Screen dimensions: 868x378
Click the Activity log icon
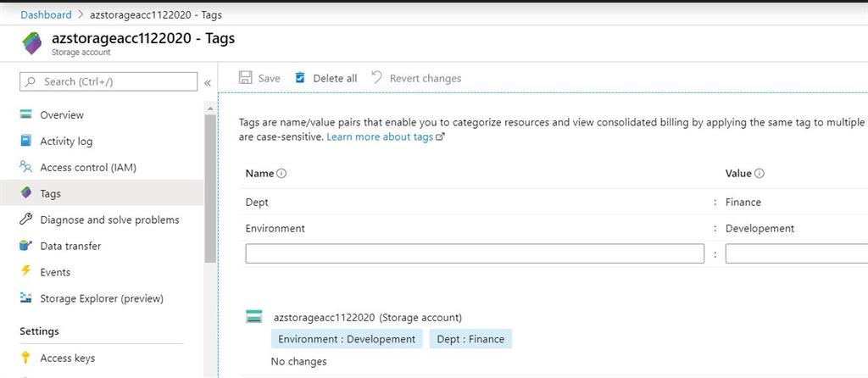[x=26, y=142]
